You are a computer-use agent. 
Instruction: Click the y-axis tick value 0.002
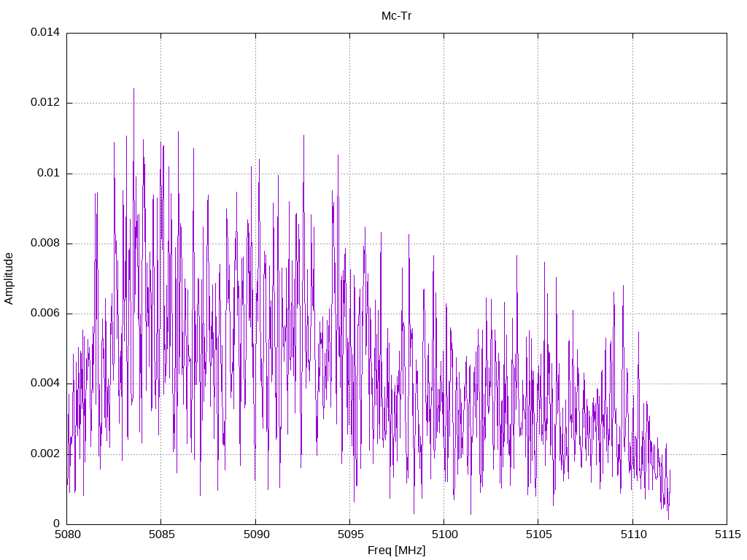(x=45, y=454)
